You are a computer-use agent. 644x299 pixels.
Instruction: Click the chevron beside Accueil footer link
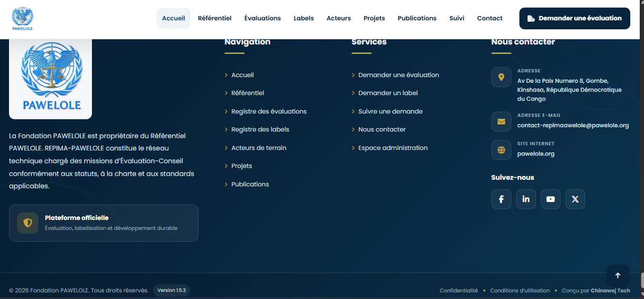click(227, 75)
